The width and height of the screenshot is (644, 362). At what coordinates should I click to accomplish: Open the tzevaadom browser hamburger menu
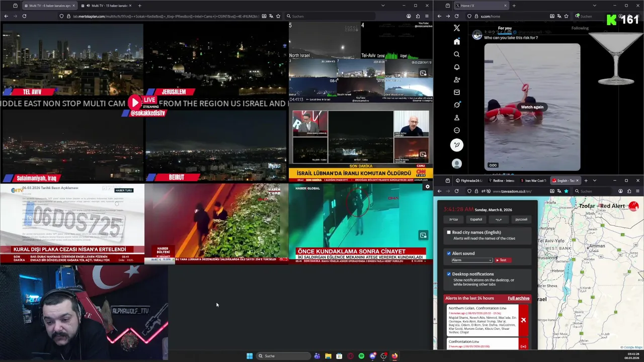click(637, 191)
